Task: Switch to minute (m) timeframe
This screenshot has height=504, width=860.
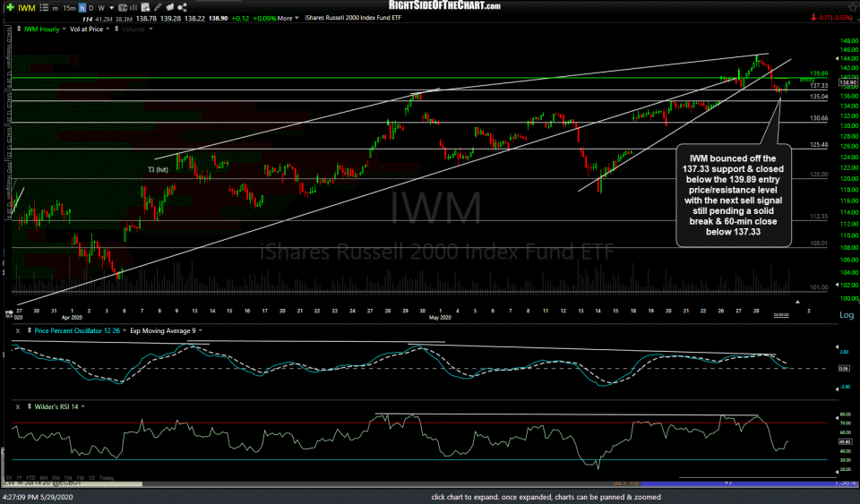Action: coord(56,8)
